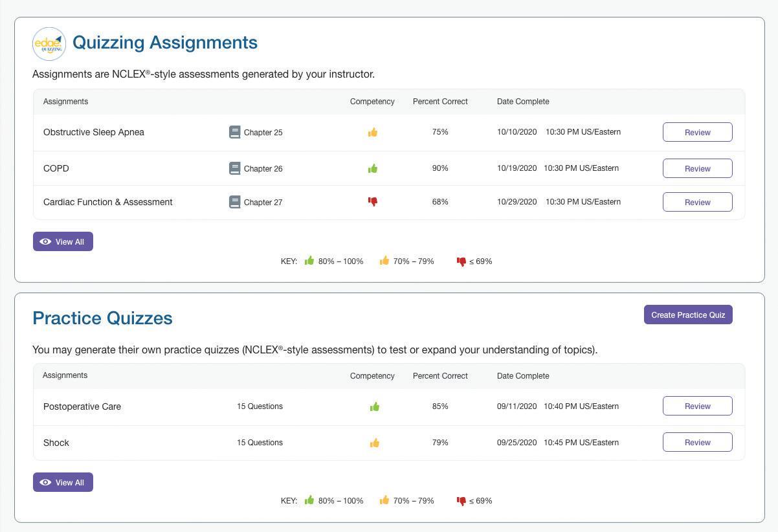
Task: Click the Edge Quizzing logo icon
Action: (49, 44)
